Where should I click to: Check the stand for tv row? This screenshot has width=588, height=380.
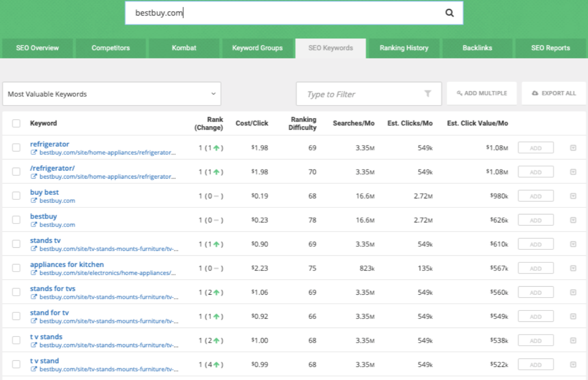tap(16, 316)
